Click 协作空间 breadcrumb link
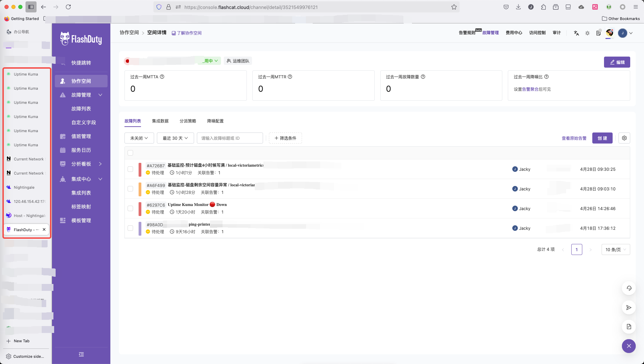 (x=129, y=32)
